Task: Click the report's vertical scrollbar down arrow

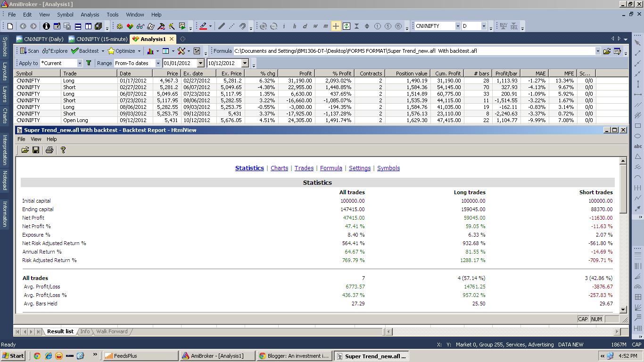Action: 623,310
